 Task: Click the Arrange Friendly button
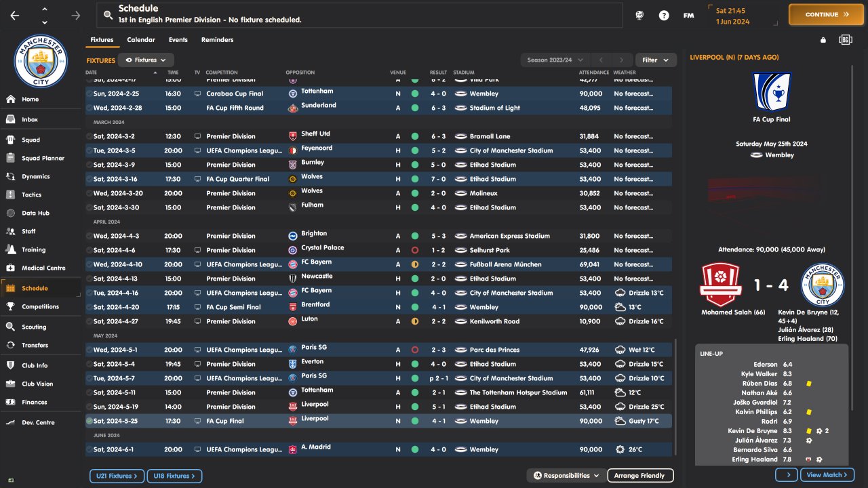pyautogui.click(x=639, y=476)
